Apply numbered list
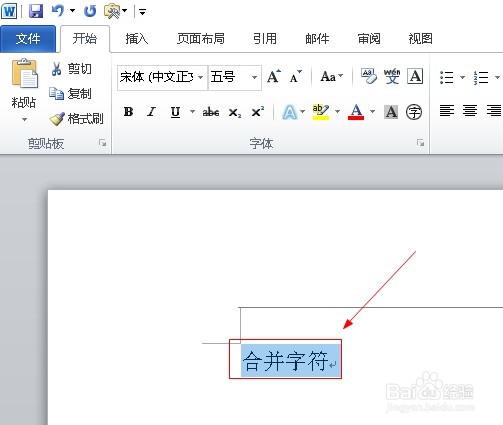The width and height of the screenshot is (503, 425). (x=481, y=77)
